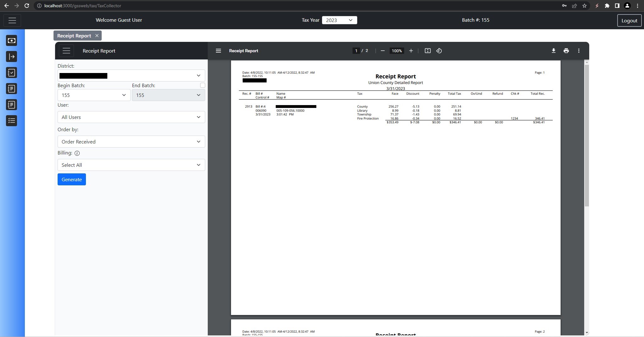This screenshot has width=644, height=337.
Task: Click the PDF scrollbar down arrow
Action: point(587,333)
